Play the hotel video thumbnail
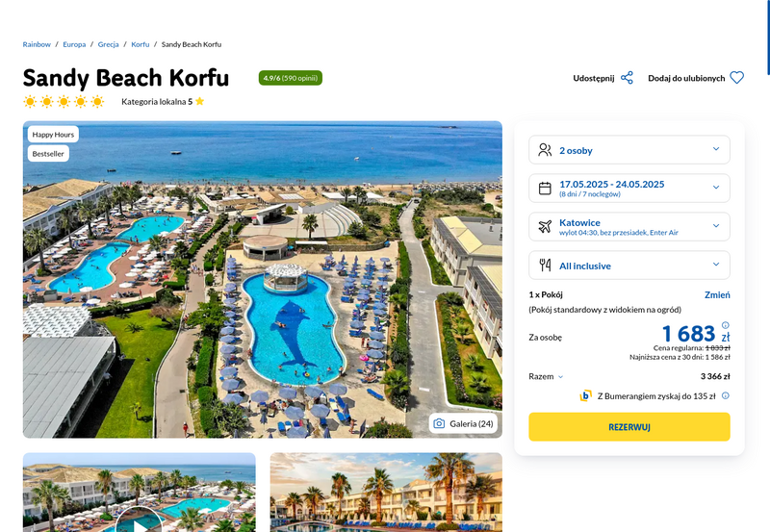Screen dimensions: 770x532 (x=139, y=520)
